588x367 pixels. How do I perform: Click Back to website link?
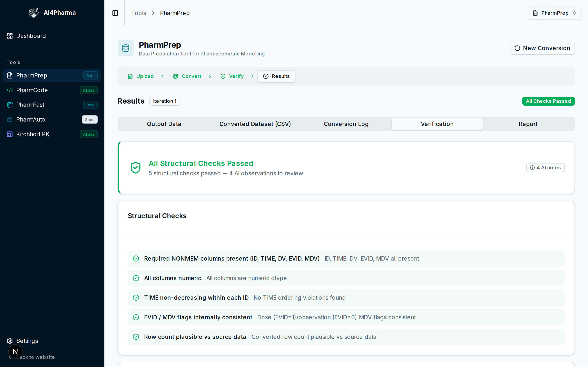36,357
